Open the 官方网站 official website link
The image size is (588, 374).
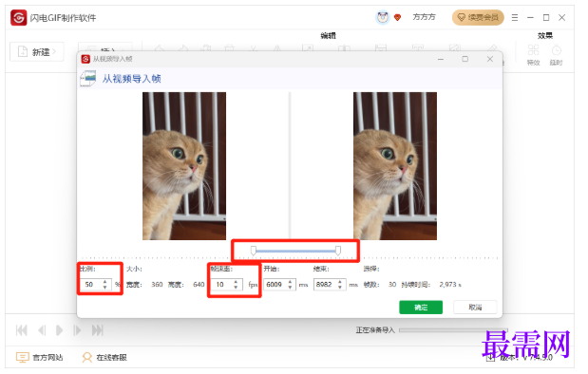pos(39,358)
